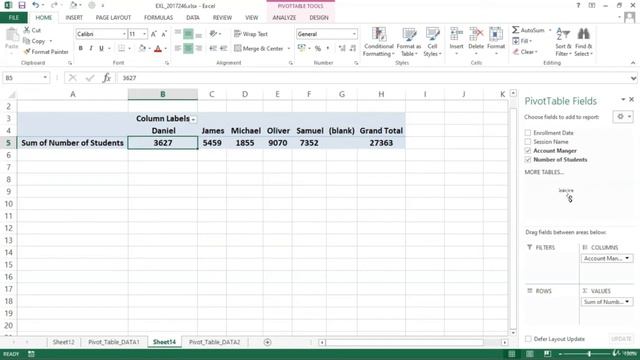The height and width of the screenshot is (360, 640).
Task: Enable Defer Layout Update checkbox
Action: coord(528,339)
